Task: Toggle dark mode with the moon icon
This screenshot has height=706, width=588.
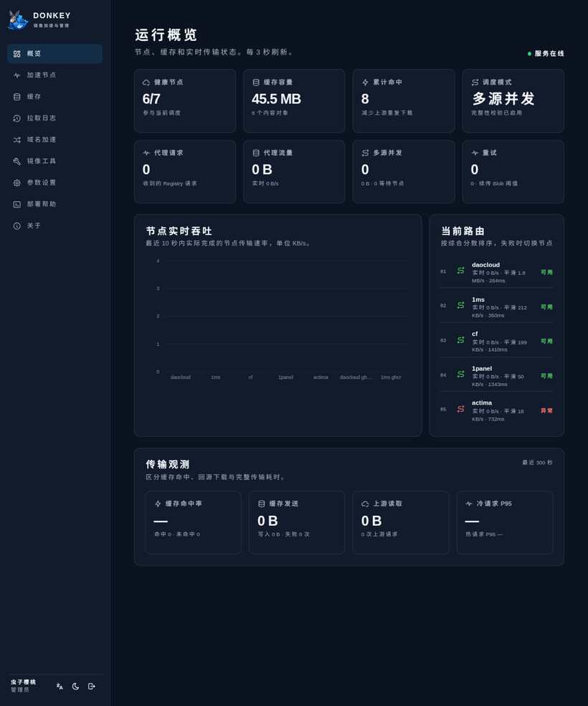Action: [75, 686]
